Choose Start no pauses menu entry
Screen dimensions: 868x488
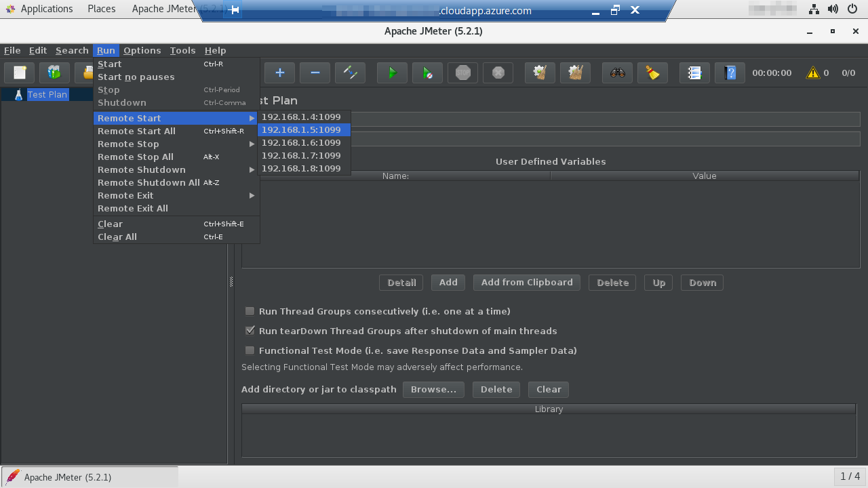pyautogui.click(x=176, y=77)
